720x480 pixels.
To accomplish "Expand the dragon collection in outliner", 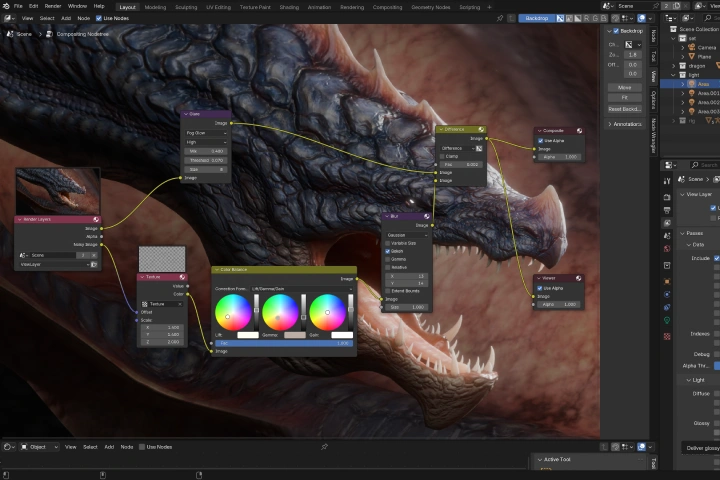I will point(674,66).
